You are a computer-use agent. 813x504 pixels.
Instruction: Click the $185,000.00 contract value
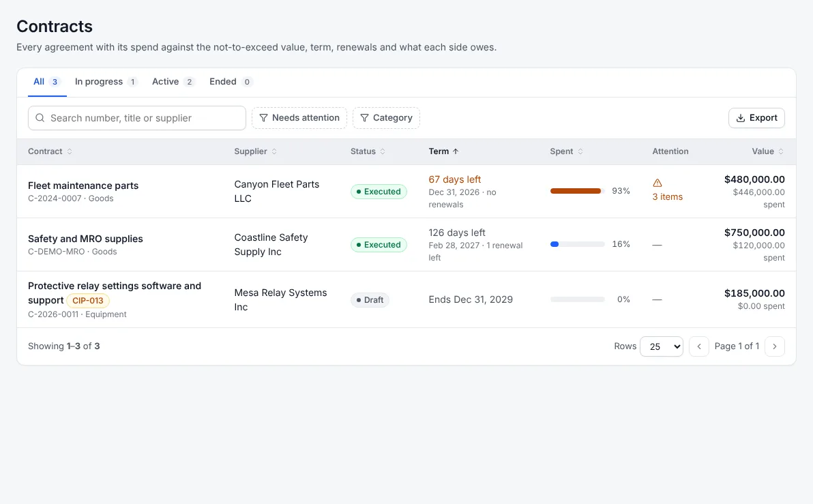(754, 293)
